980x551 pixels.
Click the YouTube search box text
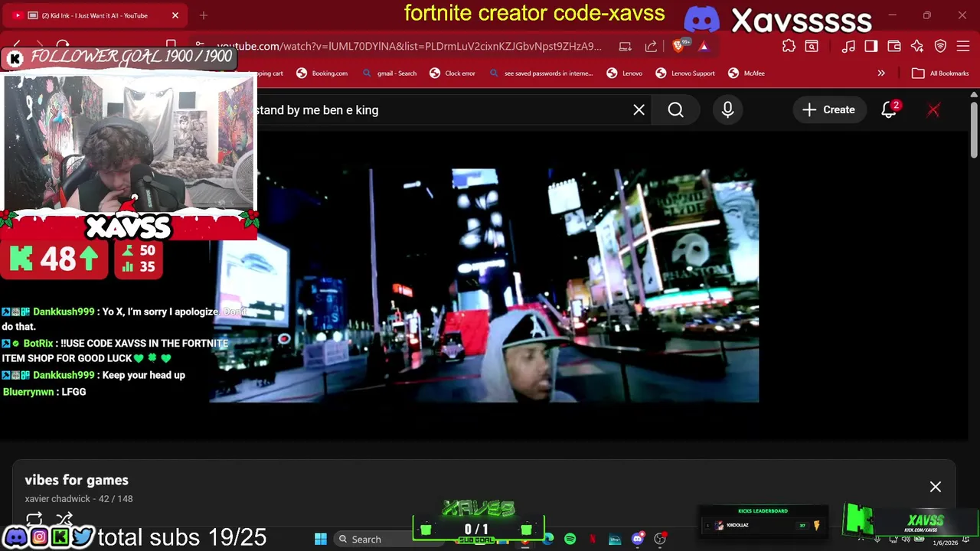(317, 110)
